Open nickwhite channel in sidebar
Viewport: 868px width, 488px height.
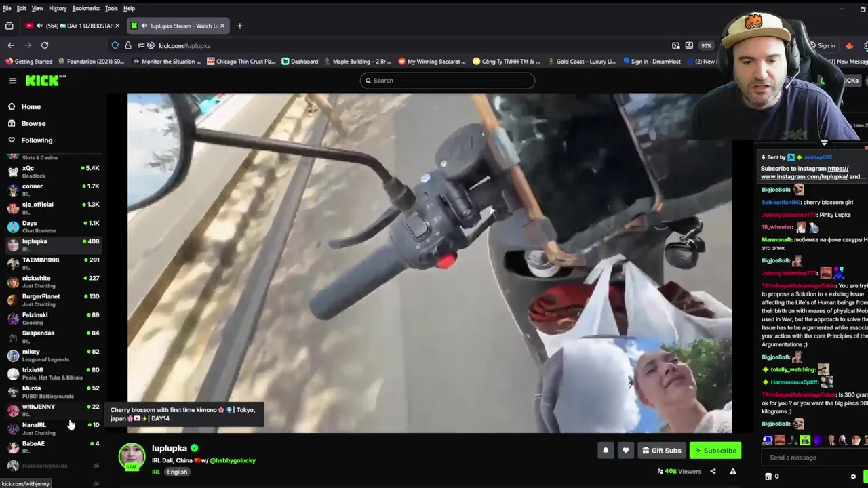point(54,281)
